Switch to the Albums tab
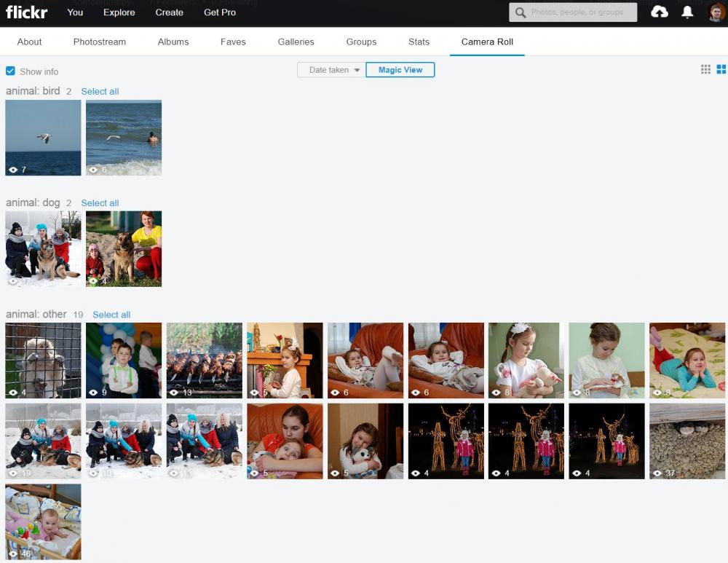 (x=173, y=42)
